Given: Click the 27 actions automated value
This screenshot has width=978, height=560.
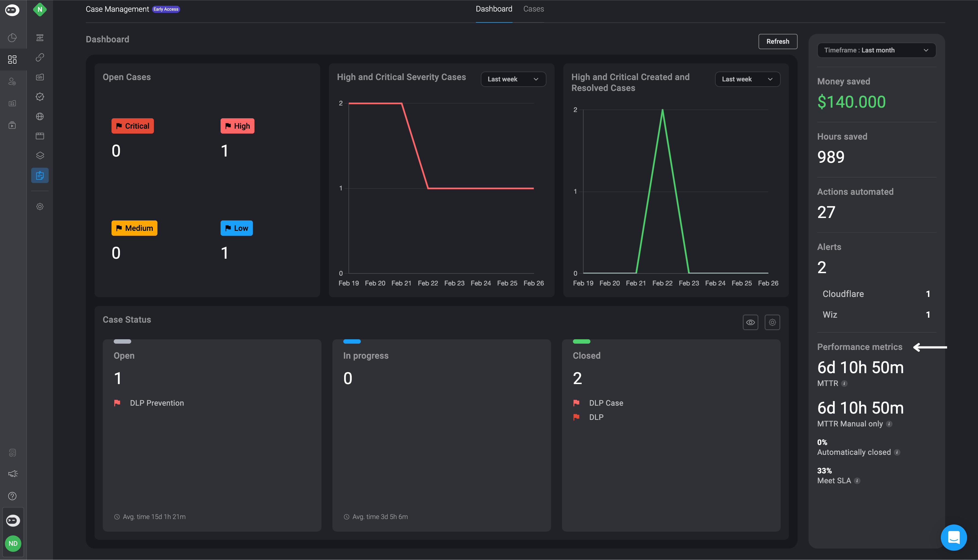Looking at the screenshot, I should coord(826,212).
